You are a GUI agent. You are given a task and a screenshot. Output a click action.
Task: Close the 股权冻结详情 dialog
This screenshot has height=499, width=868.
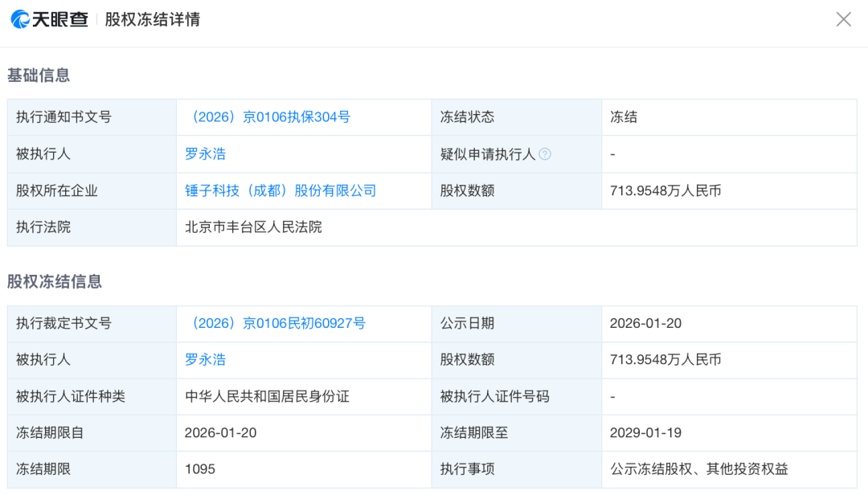[x=843, y=18]
